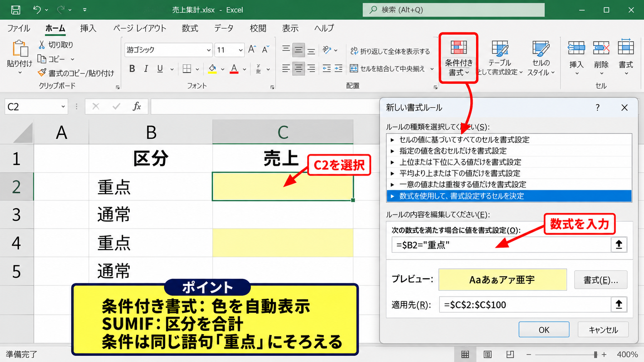Click Merge and Center cells icon
644x362 pixels.
[x=354, y=68]
